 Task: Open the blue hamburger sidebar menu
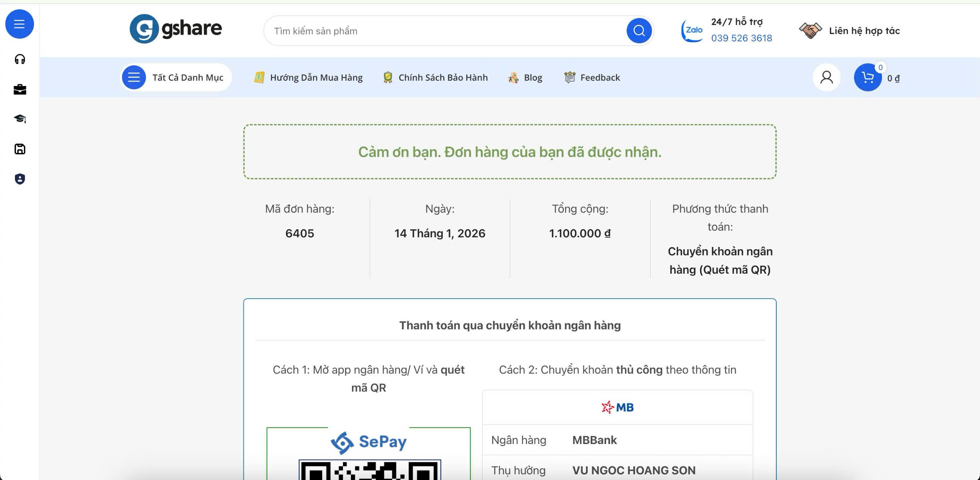[20, 24]
